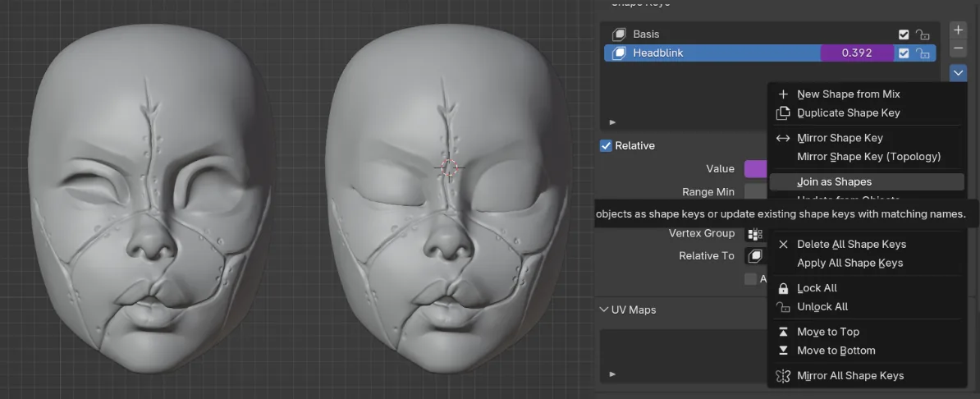The height and width of the screenshot is (399, 980).
Task: Click the purple Value slider field
Action: pos(756,169)
